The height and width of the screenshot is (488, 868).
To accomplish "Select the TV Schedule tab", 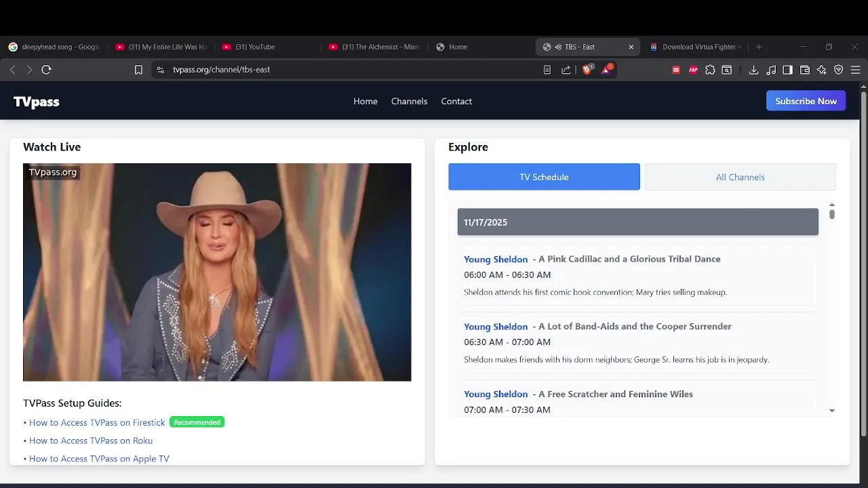I will pyautogui.click(x=544, y=177).
